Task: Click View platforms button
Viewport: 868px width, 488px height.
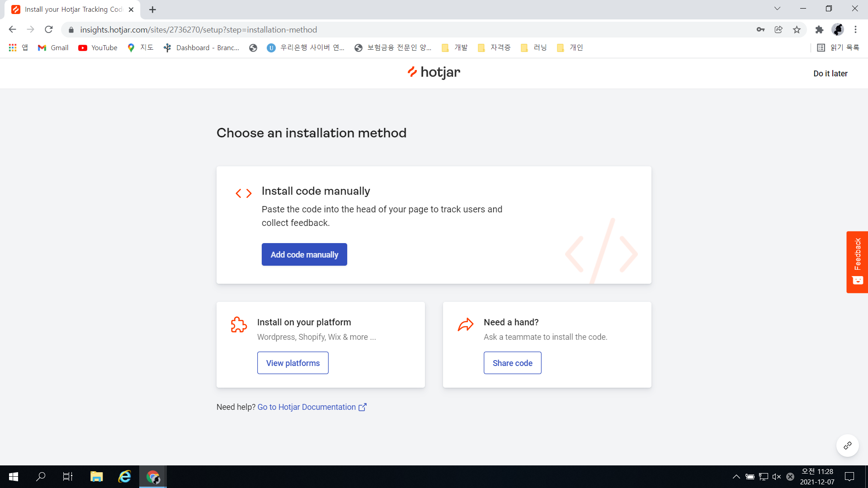Action: [292, 363]
